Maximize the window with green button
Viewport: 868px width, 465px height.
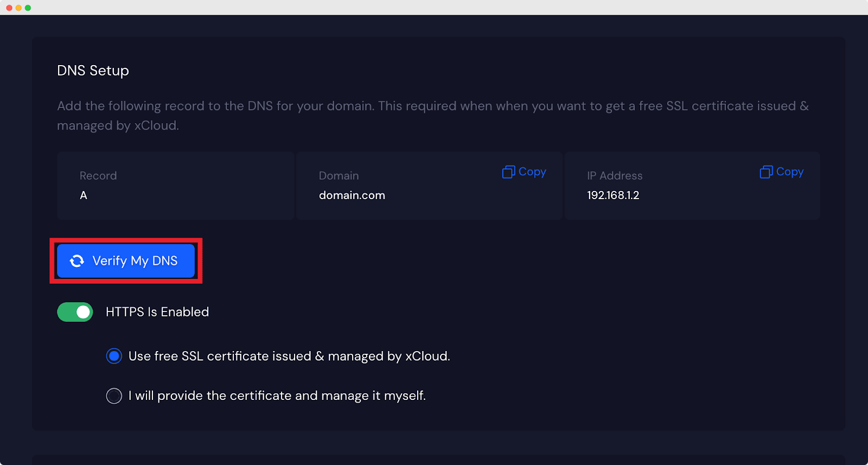28,8
